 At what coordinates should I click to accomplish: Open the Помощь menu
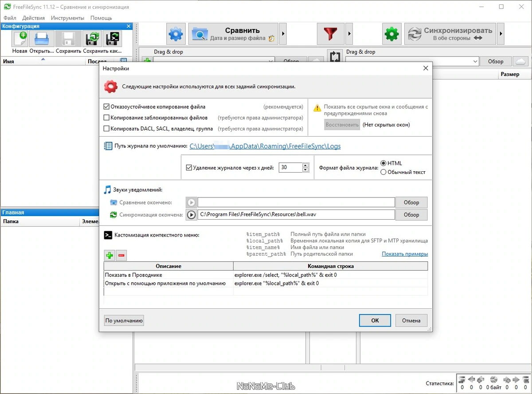101,18
